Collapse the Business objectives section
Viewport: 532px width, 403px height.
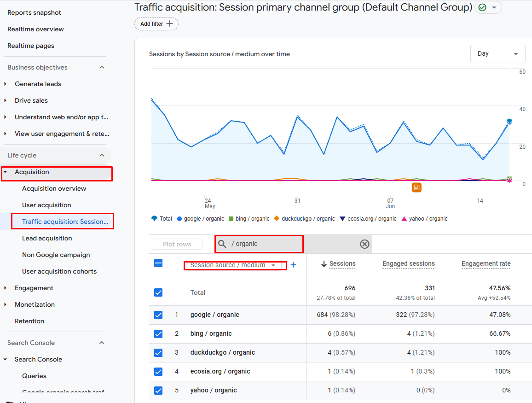point(102,67)
